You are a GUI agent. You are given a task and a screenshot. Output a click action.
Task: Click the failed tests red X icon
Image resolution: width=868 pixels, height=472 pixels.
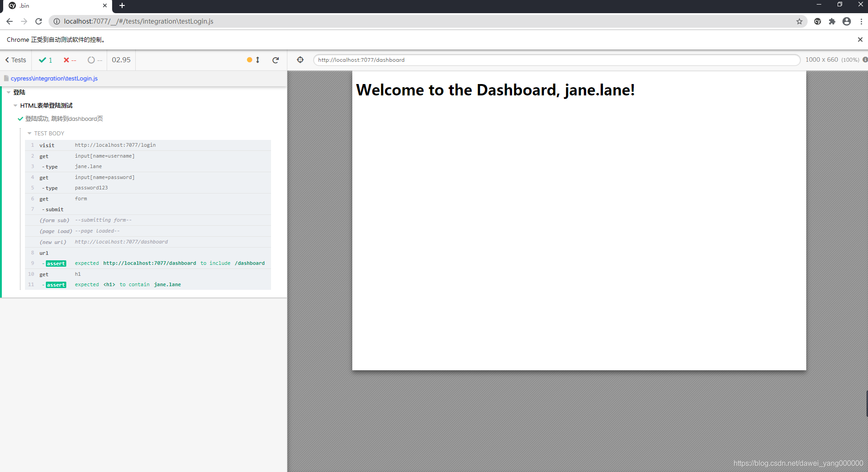tap(66, 60)
